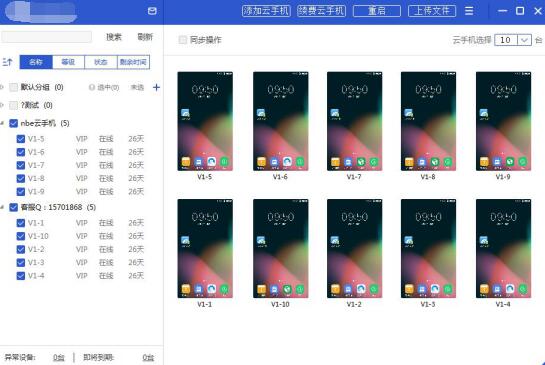Select the 选中(0) radio filter
This screenshot has width=545, height=365.
(x=92, y=87)
